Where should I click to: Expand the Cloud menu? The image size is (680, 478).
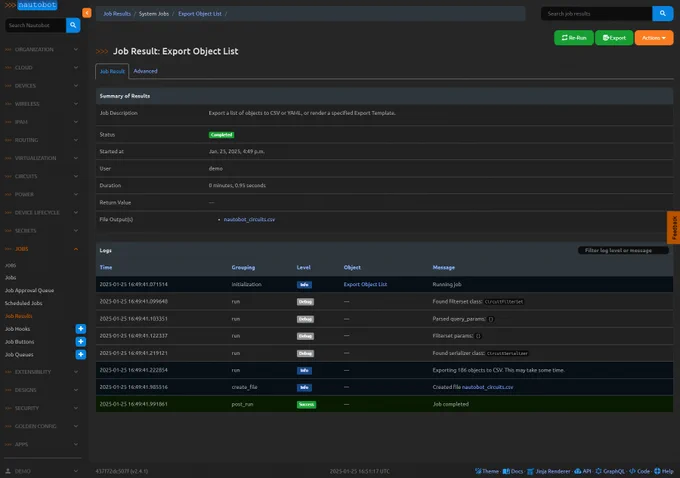(42, 68)
